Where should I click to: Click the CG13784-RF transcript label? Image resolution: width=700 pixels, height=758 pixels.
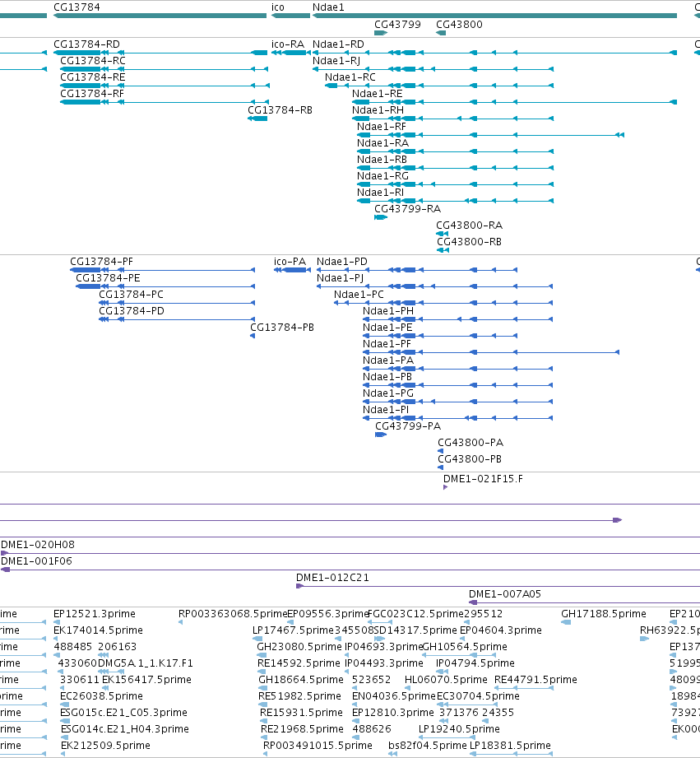92,94
